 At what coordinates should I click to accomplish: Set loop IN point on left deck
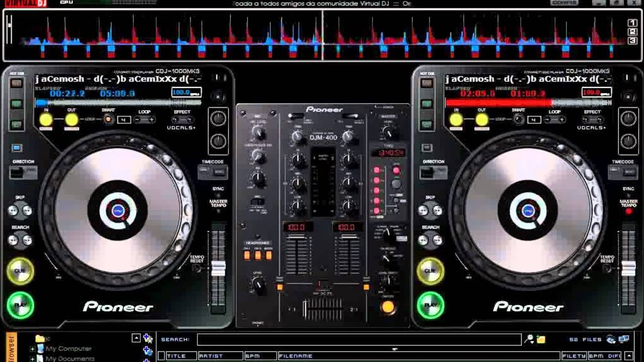(x=46, y=120)
